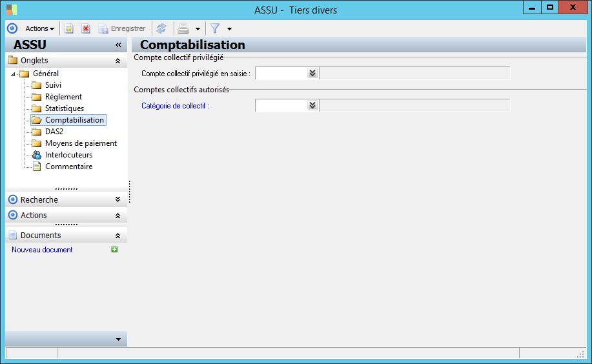Click the new record toolbar icon
Image resolution: width=592 pixels, height=364 pixels.
click(68, 28)
